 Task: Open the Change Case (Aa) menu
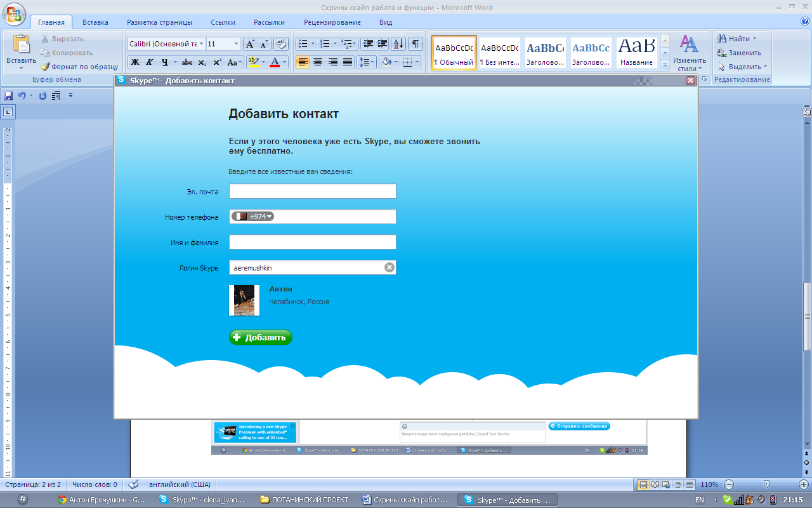[234, 62]
